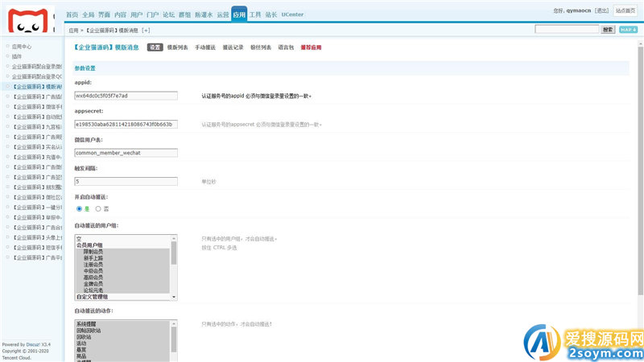This screenshot has height=362, width=644.
Task: Switch to 模版列表 tab
Action: 177,47
